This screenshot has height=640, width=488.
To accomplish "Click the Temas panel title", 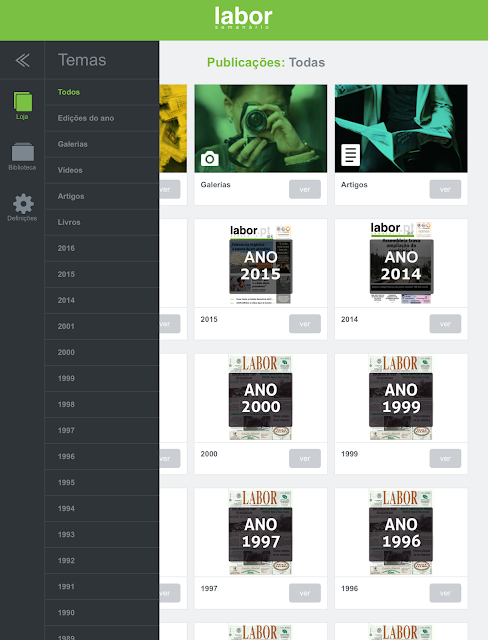I will click(x=82, y=60).
